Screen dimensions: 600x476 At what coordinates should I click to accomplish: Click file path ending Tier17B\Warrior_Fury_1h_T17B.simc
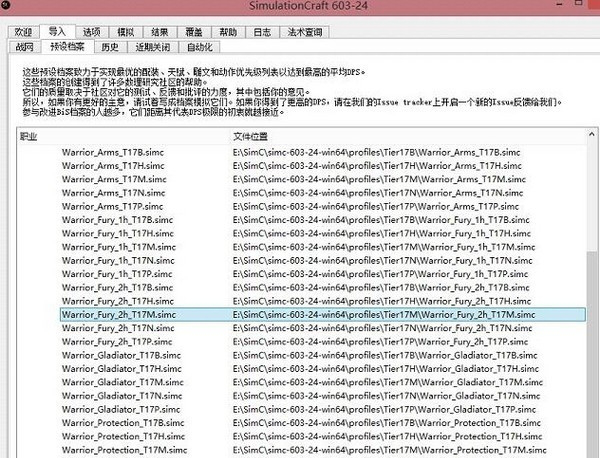381,220
